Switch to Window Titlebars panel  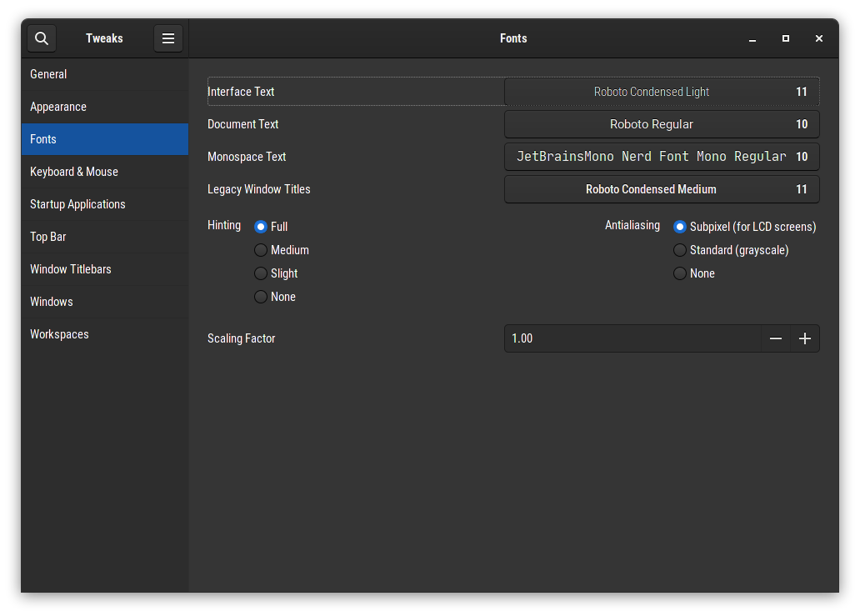(x=71, y=269)
